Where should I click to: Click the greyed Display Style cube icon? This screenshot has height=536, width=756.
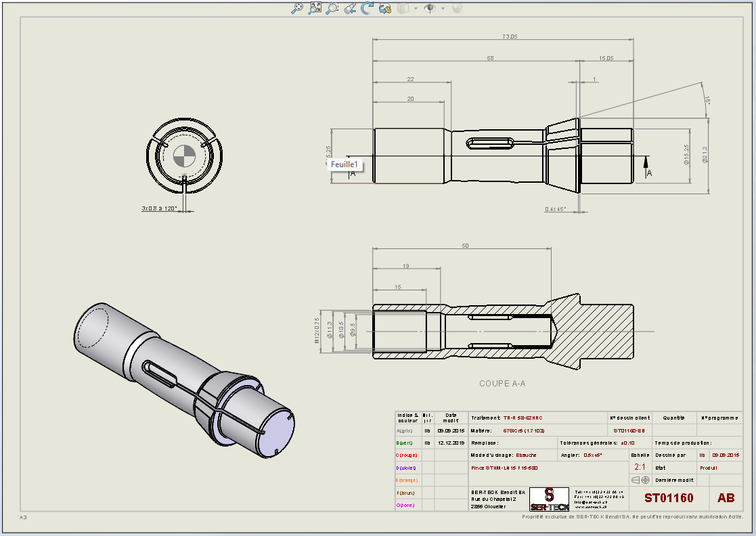pyautogui.click(x=403, y=8)
